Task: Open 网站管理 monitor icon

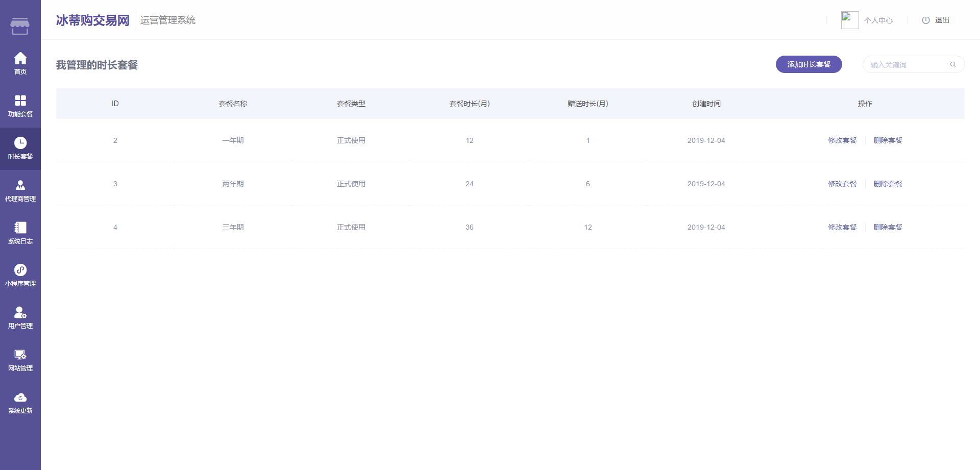Action: click(20, 355)
